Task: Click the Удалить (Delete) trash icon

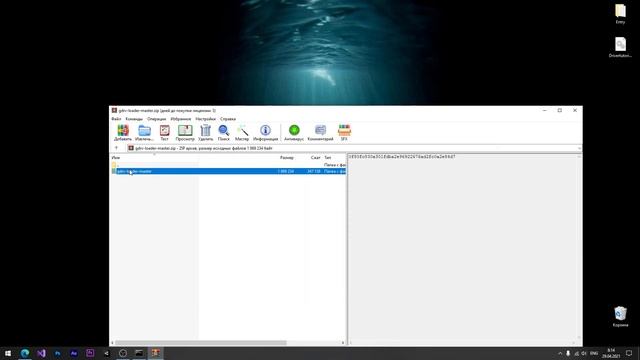Action: tap(206, 133)
